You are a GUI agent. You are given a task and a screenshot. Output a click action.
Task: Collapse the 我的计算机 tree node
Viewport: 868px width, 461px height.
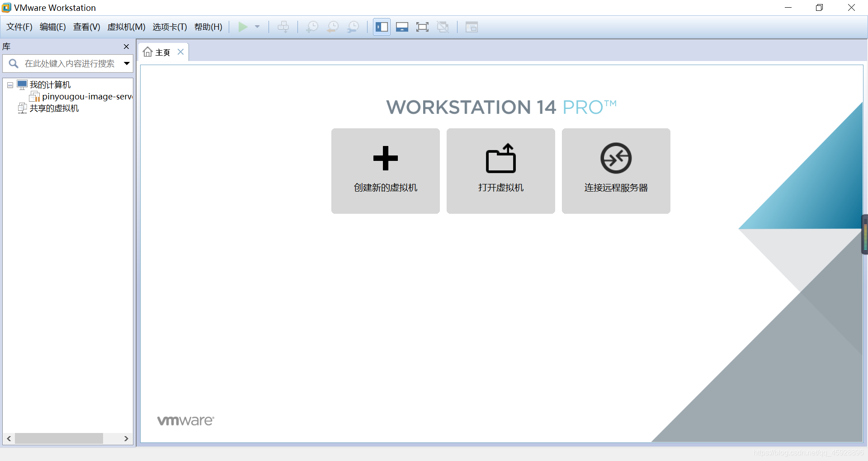10,85
